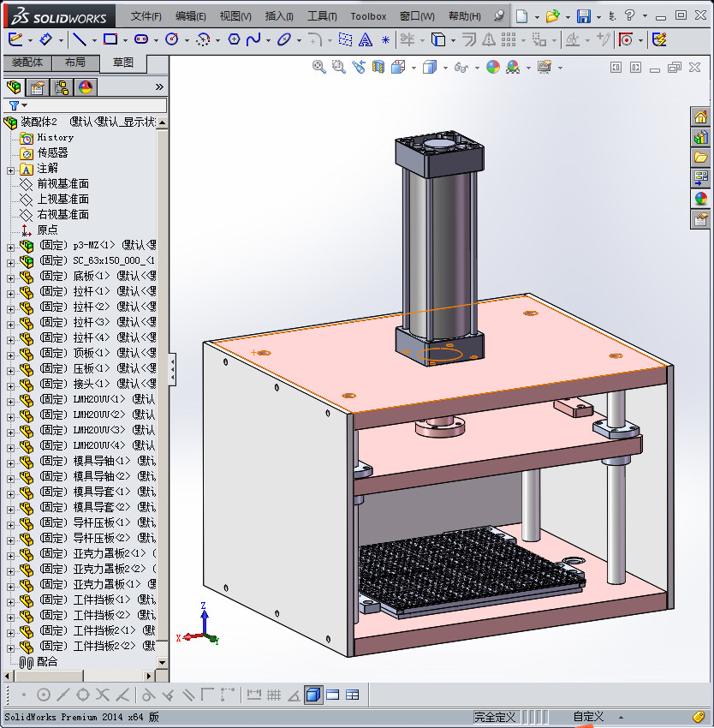Toggle the filter funnel in feature tree
The width and height of the screenshot is (714, 728).
(x=14, y=106)
